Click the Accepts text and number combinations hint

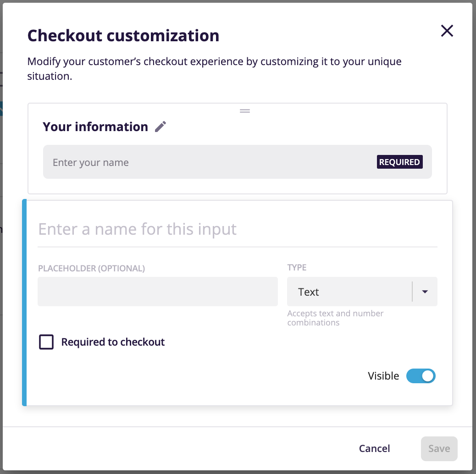[335, 318]
